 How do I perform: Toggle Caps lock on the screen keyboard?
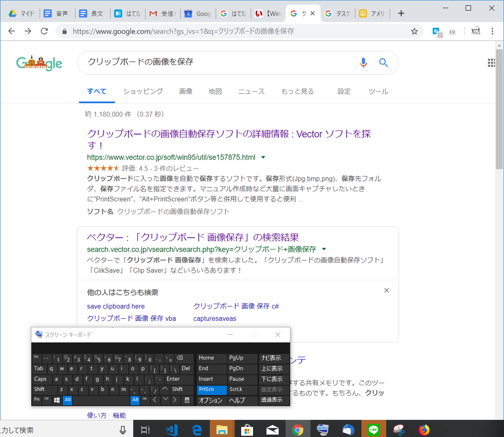41,379
